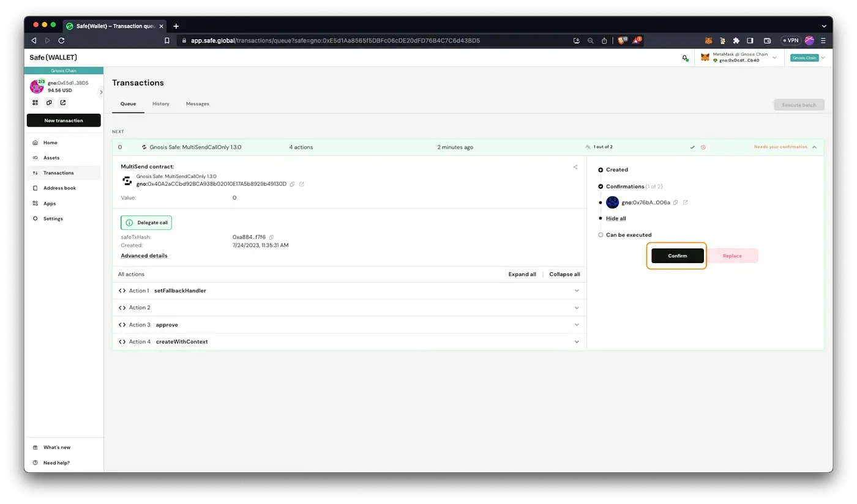Open Assets in sidebar

click(x=64, y=158)
